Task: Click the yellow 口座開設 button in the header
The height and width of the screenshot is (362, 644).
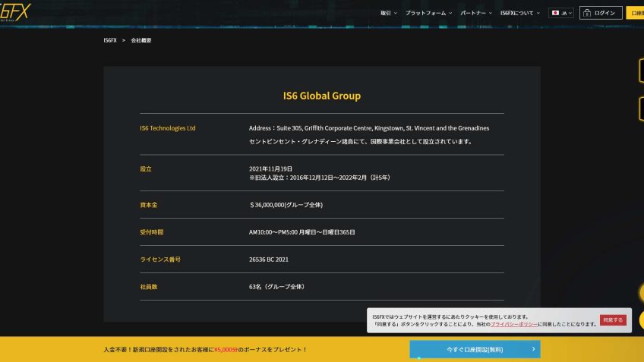Action: coord(636,13)
